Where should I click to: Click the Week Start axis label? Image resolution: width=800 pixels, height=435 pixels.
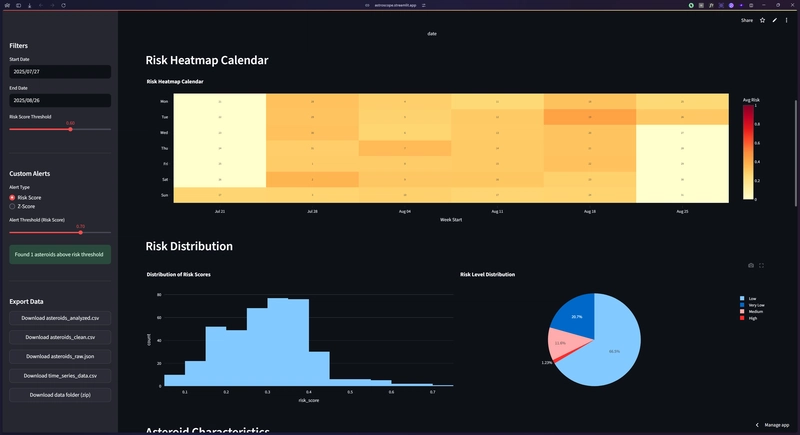coord(451,220)
